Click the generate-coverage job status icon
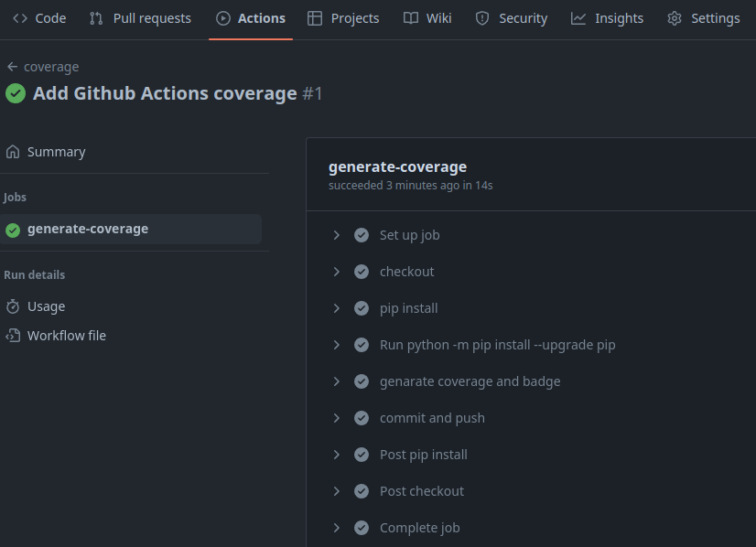756x547 pixels. tap(13, 230)
